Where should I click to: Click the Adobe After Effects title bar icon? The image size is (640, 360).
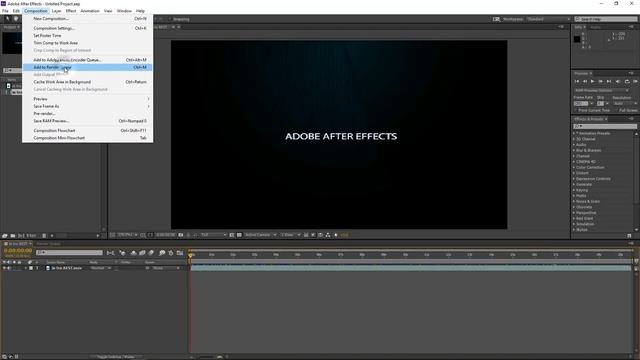pyautogui.click(x=3, y=4)
